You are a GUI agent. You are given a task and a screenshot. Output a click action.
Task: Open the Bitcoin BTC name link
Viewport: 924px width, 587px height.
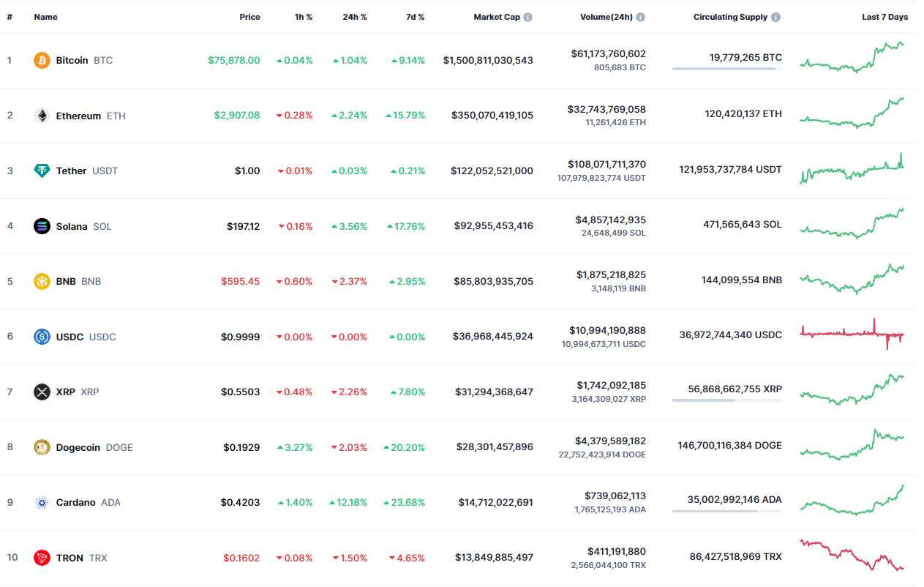click(x=84, y=60)
